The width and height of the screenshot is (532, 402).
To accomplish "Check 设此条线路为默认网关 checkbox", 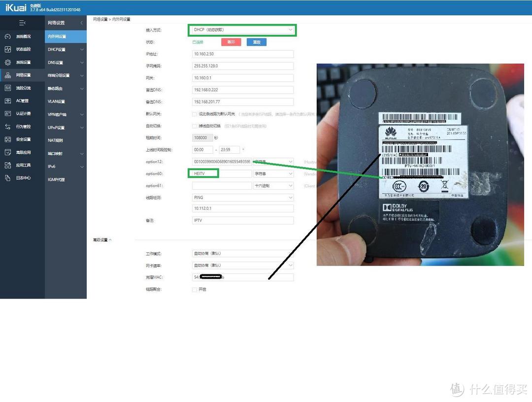I will click(195, 114).
